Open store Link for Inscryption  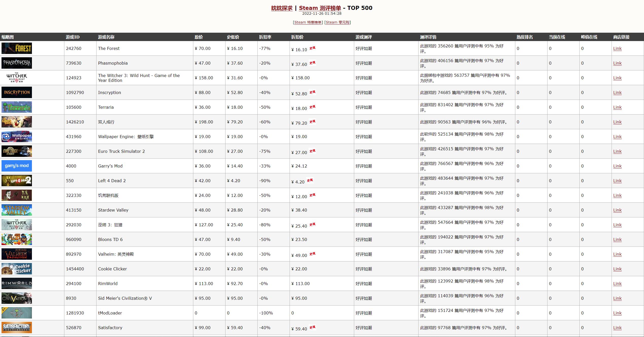[617, 92]
